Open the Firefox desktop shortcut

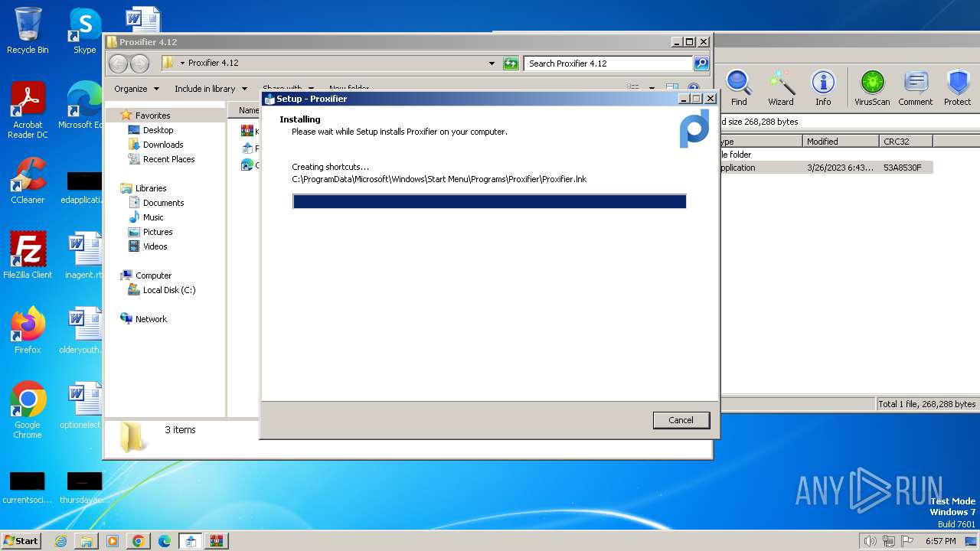click(28, 331)
